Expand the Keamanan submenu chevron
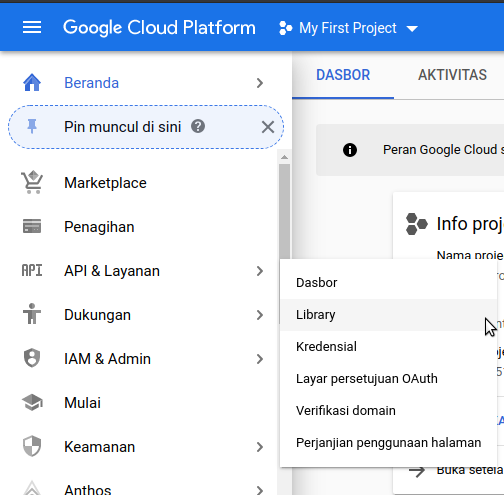 (x=260, y=447)
